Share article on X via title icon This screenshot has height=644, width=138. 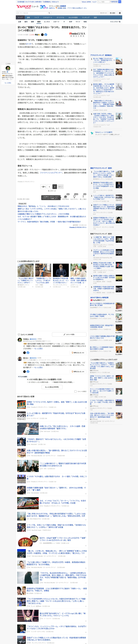[42, 35]
